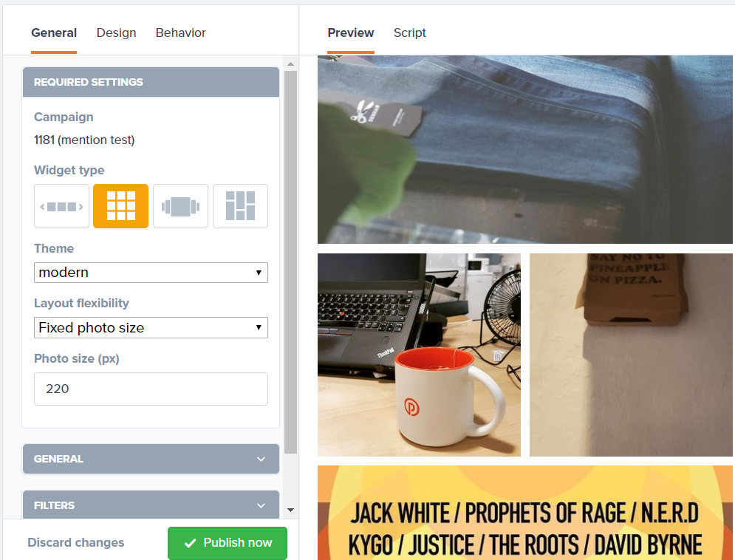Open the Layout flexibility dropdown
This screenshot has height=560, width=735.
click(151, 327)
